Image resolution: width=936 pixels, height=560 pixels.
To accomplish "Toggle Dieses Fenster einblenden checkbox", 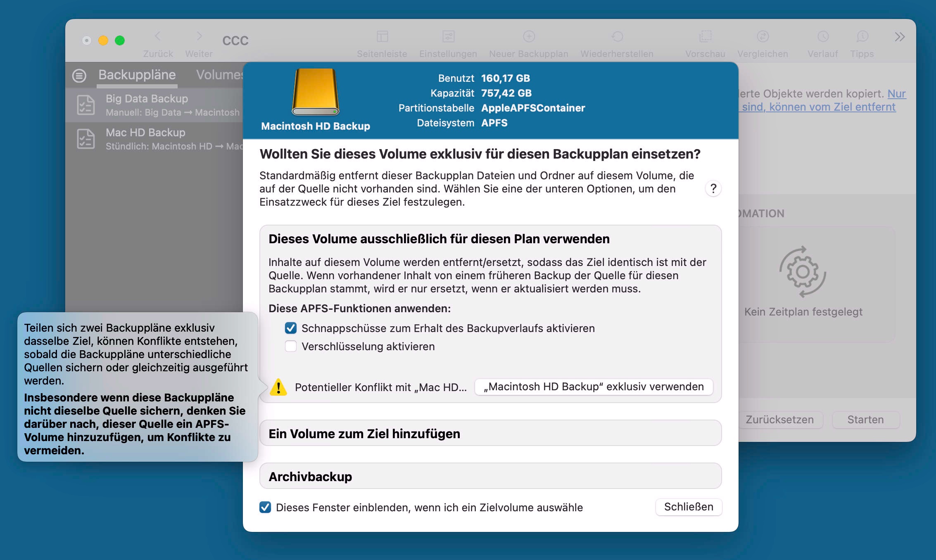I will (265, 507).
